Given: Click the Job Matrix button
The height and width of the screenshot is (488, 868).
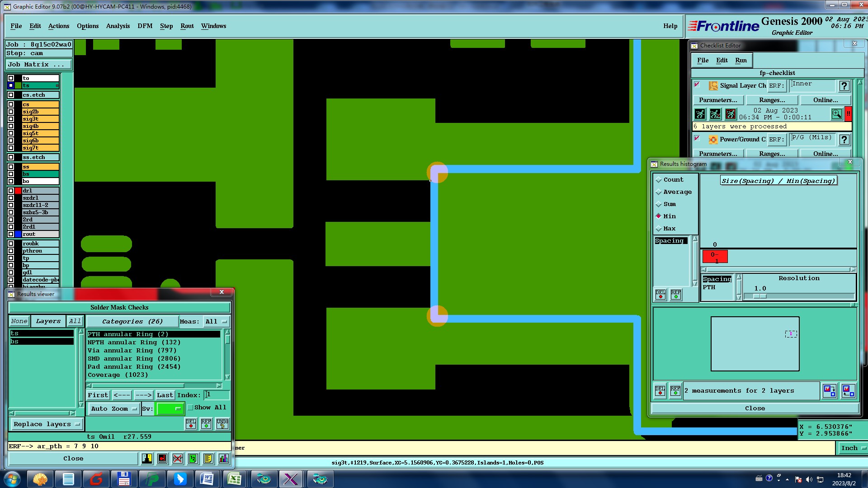Looking at the screenshot, I should tap(38, 65).
